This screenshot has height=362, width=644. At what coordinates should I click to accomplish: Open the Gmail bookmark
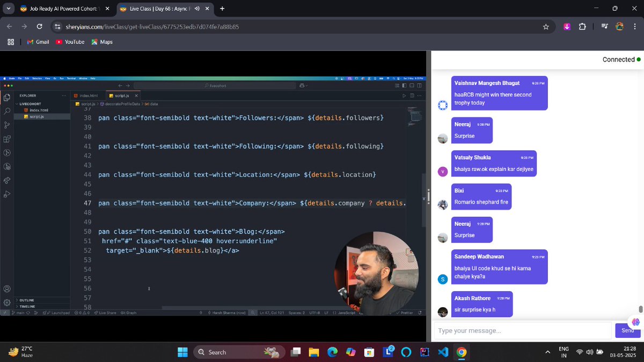tap(38, 42)
